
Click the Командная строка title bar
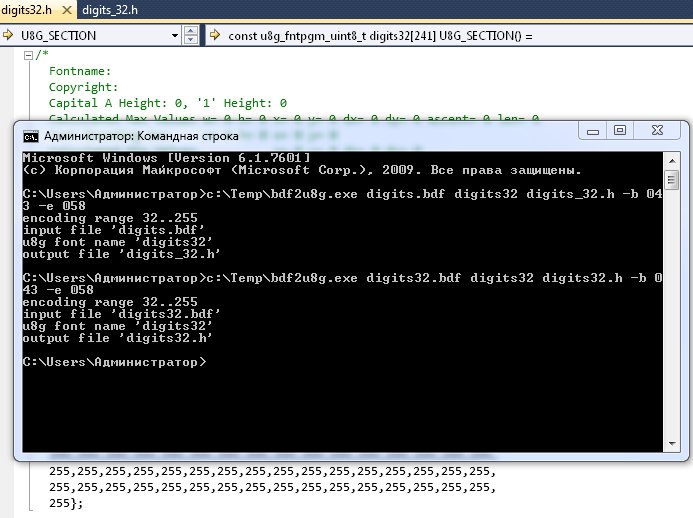point(300,136)
